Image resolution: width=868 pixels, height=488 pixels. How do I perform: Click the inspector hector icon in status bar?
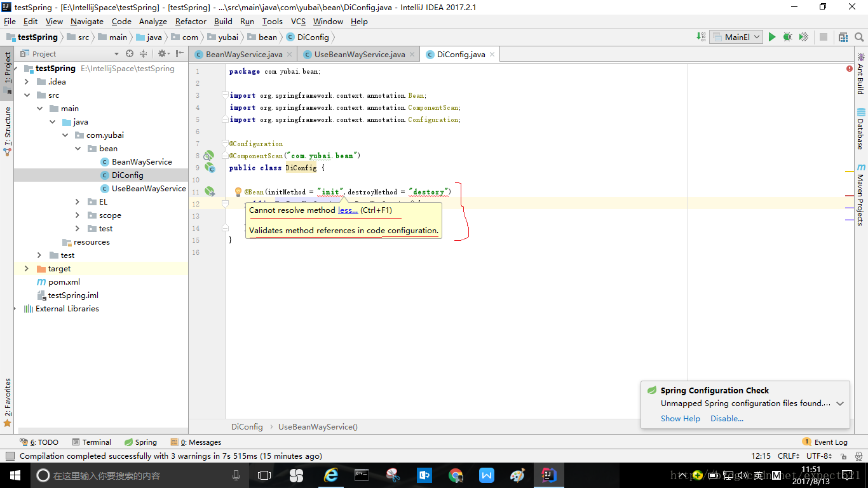(x=858, y=456)
